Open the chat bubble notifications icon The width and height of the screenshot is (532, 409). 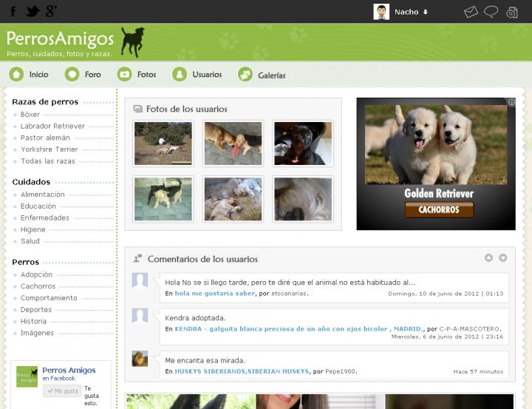pyautogui.click(x=491, y=12)
